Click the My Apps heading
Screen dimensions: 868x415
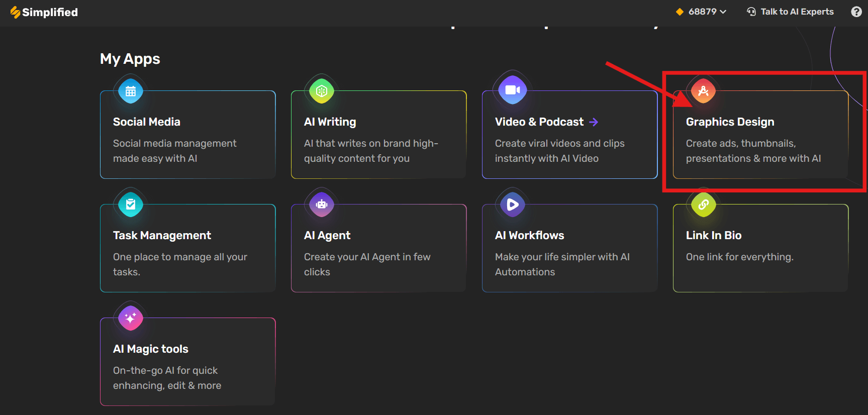click(x=130, y=59)
